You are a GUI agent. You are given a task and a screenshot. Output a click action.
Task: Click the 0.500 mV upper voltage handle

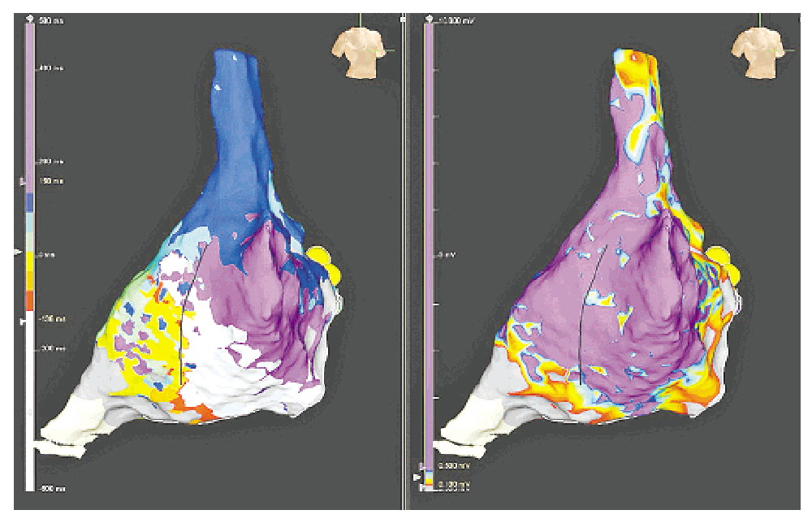coord(421,466)
